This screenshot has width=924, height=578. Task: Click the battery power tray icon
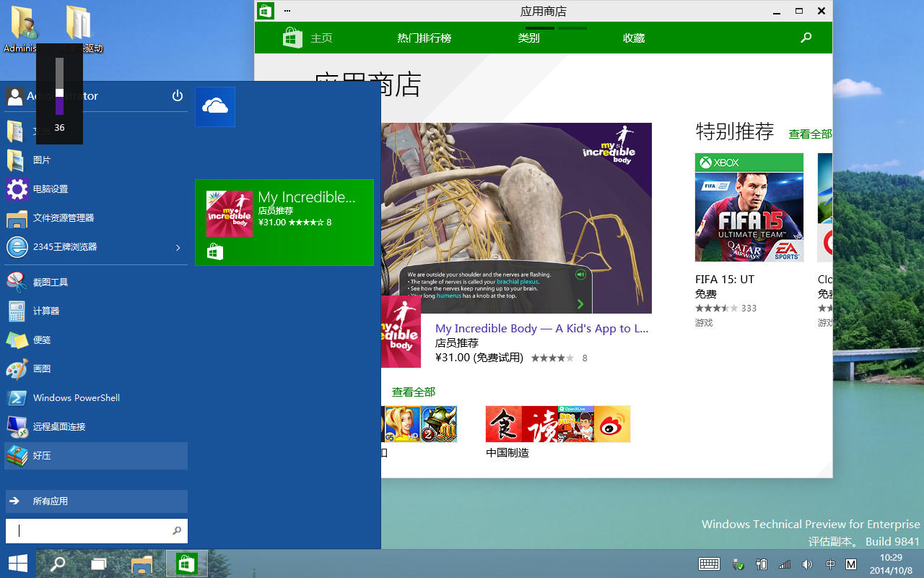point(761,564)
